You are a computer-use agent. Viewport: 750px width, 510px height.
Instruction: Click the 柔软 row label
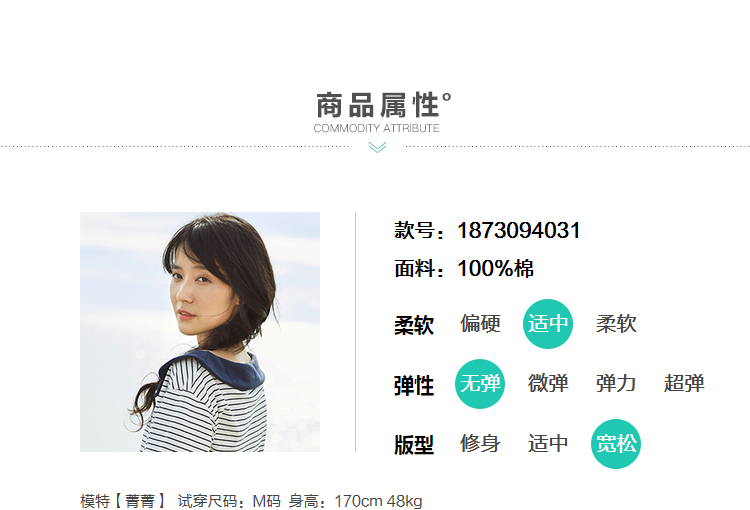click(414, 325)
